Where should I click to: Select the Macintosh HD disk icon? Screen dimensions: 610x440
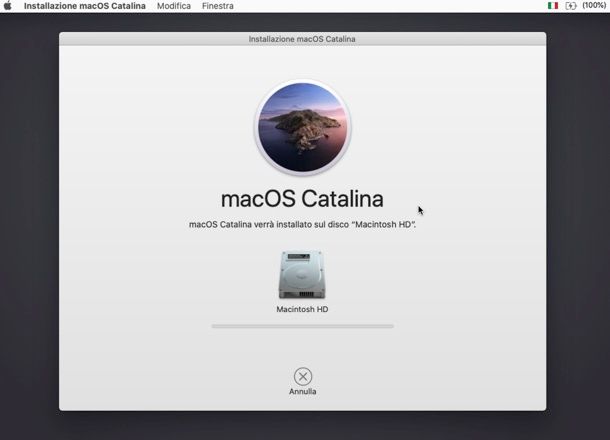pyautogui.click(x=302, y=275)
